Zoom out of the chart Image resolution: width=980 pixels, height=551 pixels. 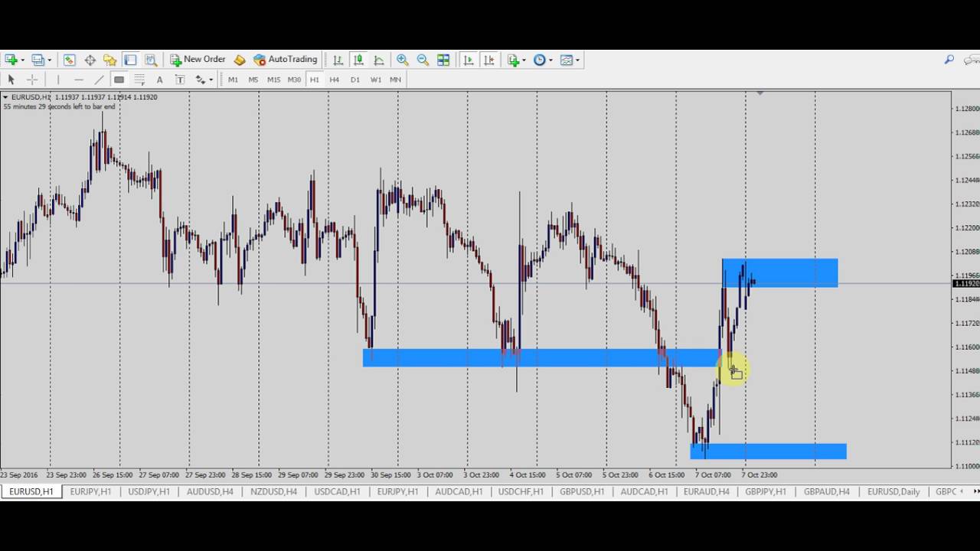(423, 60)
